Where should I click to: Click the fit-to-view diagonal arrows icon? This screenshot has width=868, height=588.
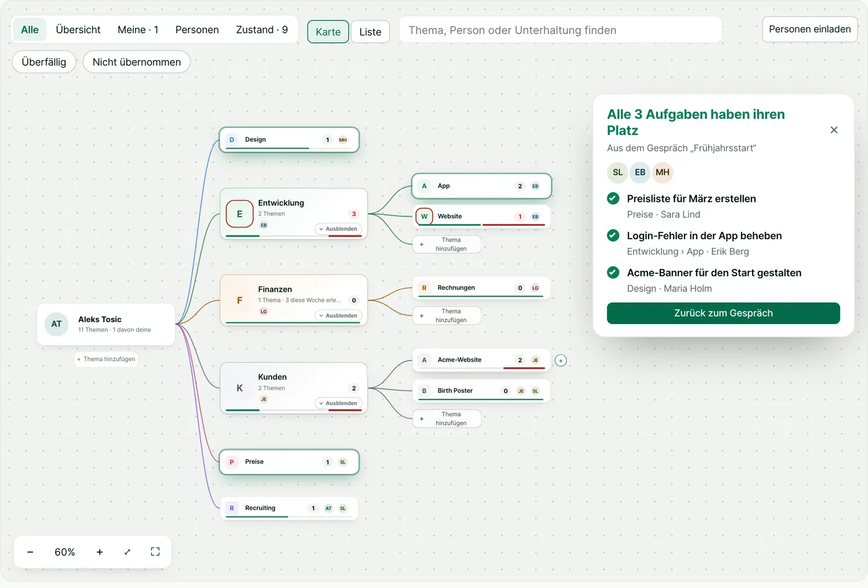click(x=127, y=552)
